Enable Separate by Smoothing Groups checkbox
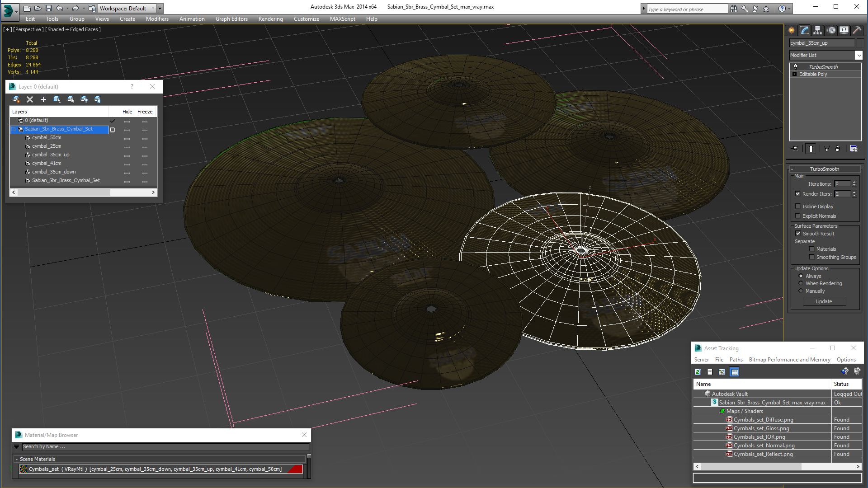This screenshot has width=868, height=488. point(812,257)
